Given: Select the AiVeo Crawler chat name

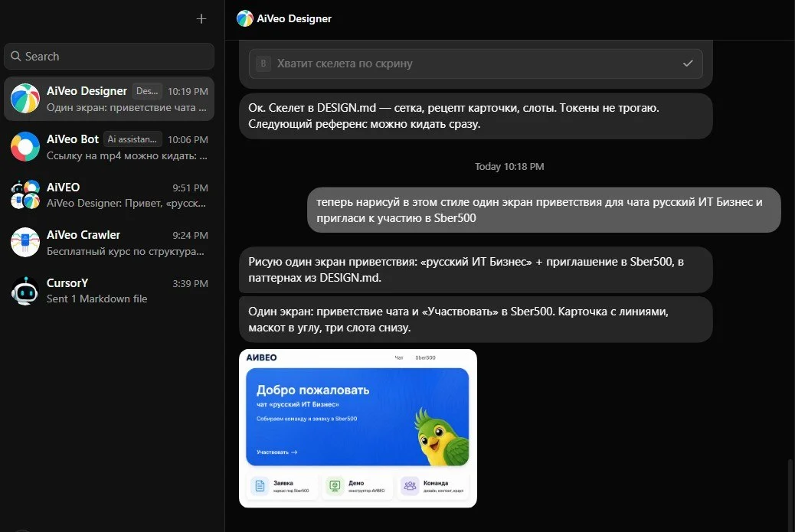Looking at the screenshot, I should click(x=83, y=235).
